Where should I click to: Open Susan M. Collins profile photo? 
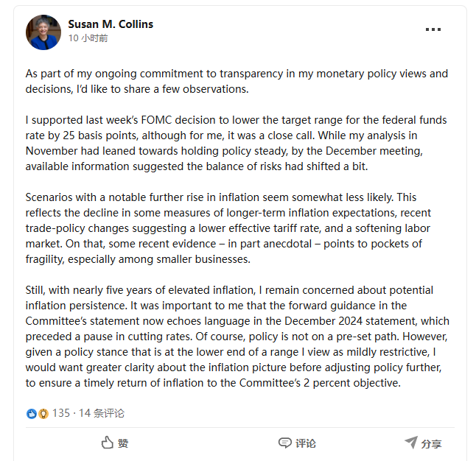coord(43,32)
